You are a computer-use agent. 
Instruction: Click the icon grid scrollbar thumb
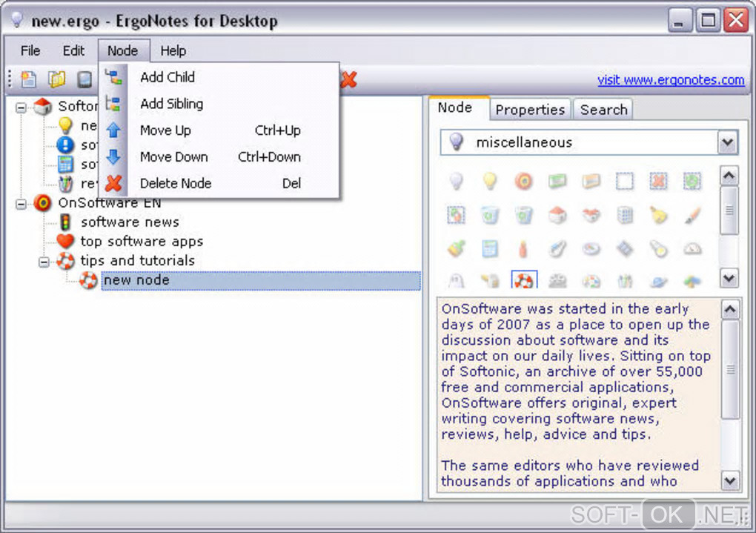[729, 211]
